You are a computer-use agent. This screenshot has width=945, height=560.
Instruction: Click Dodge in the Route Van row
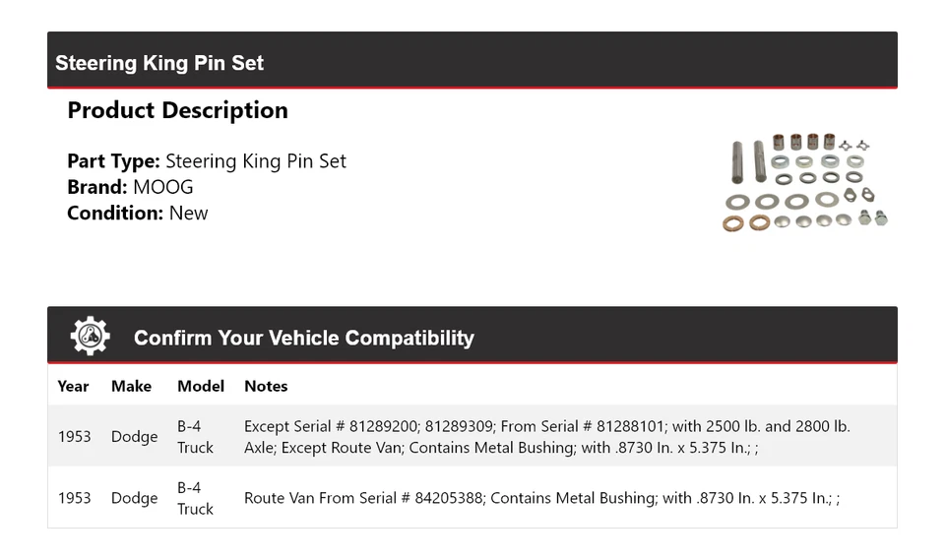pos(134,498)
